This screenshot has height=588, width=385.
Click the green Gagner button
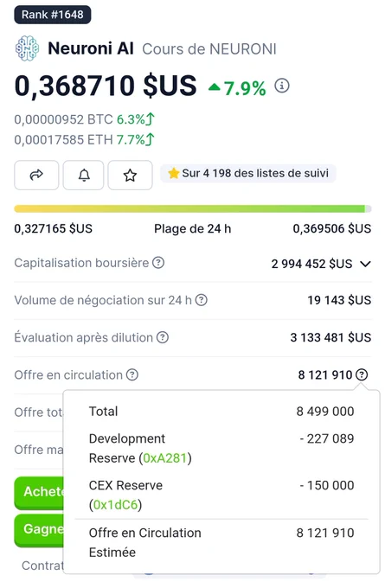[39, 530]
